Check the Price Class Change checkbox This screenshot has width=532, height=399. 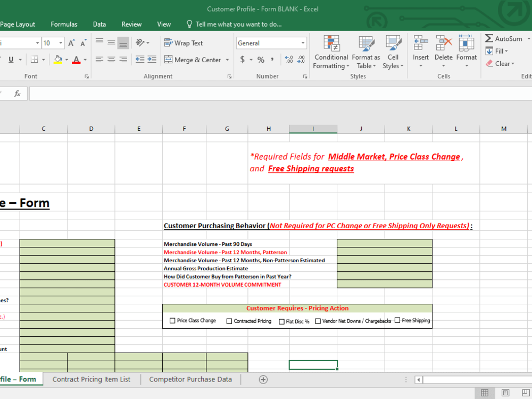[x=172, y=321]
